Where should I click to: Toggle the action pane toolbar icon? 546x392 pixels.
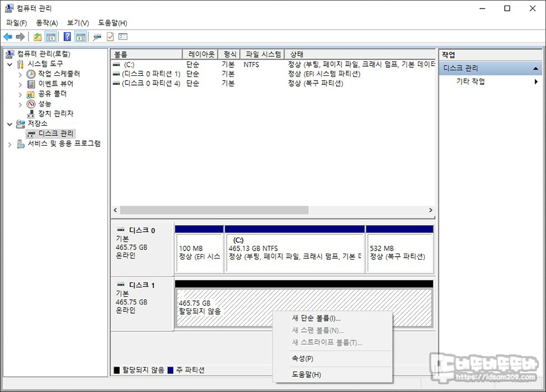(x=81, y=36)
